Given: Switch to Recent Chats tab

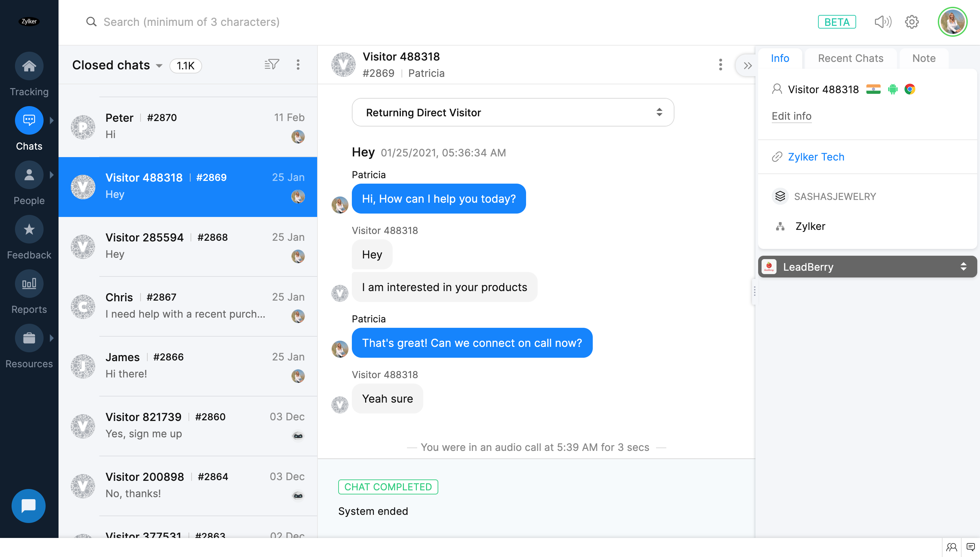Looking at the screenshot, I should click(x=850, y=58).
